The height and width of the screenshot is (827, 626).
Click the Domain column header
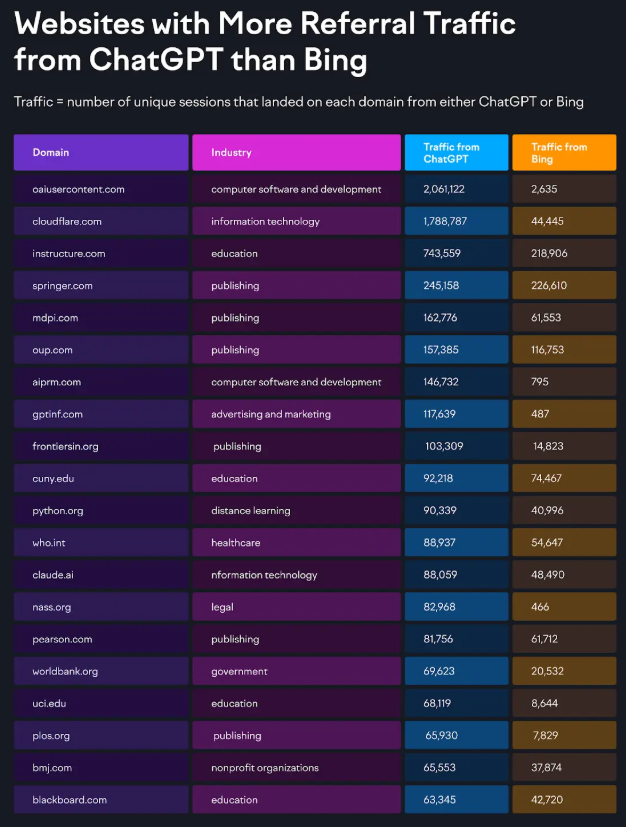click(101, 153)
